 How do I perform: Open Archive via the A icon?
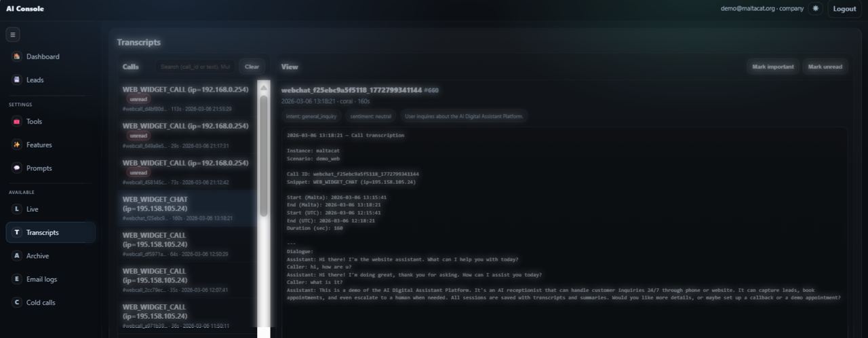point(17,256)
